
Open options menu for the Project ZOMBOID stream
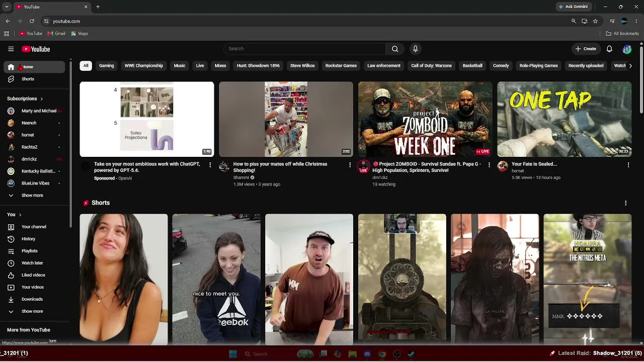point(489,165)
